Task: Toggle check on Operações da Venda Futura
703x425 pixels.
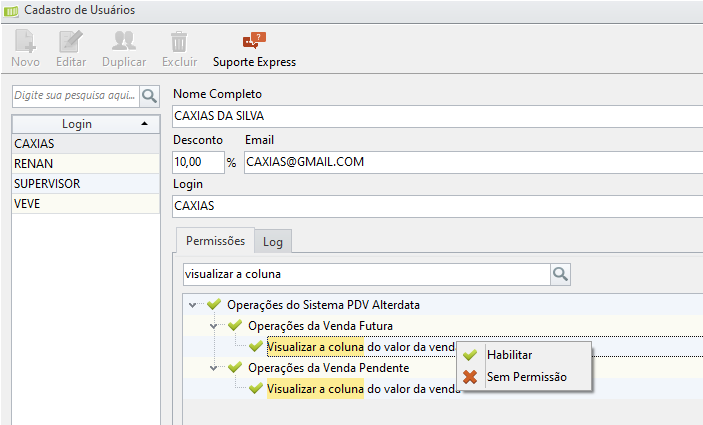Action: tap(234, 326)
